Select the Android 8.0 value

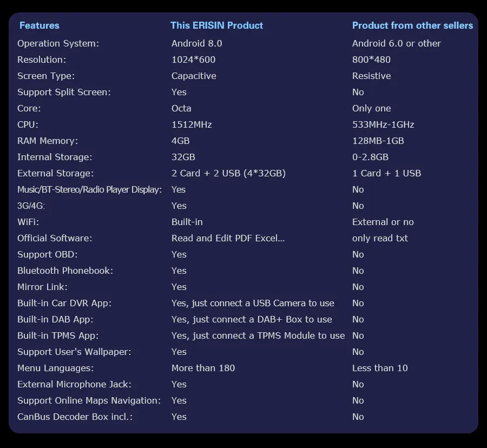(196, 43)
